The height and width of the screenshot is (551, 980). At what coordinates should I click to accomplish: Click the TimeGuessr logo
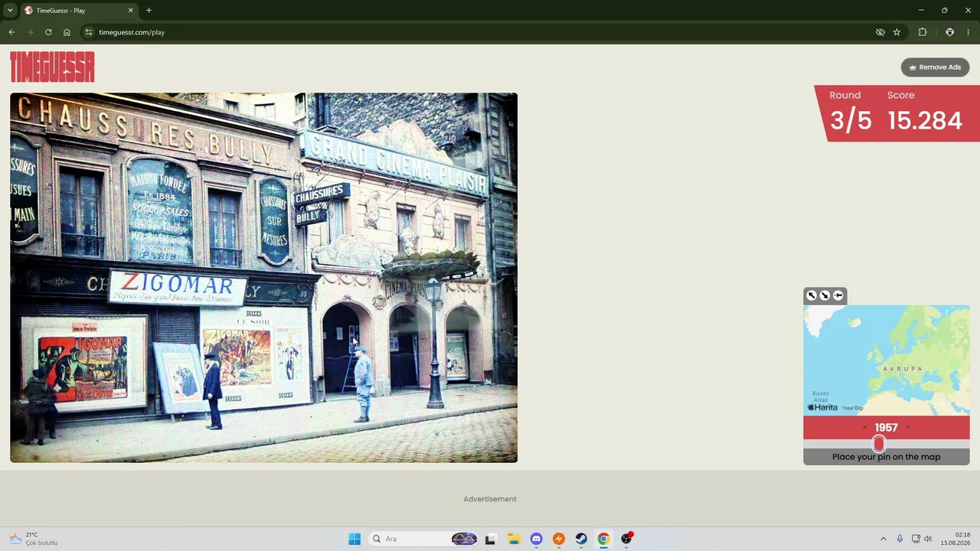[52, 67]
